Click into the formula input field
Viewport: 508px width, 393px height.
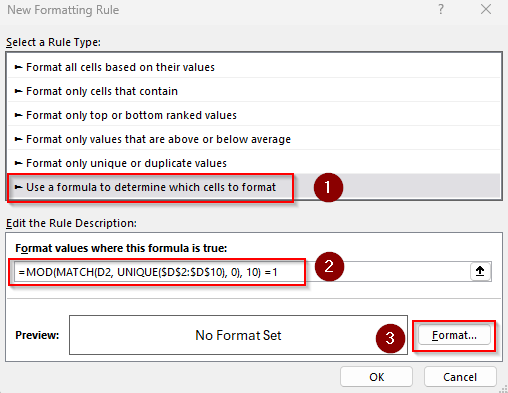point(242,272)
